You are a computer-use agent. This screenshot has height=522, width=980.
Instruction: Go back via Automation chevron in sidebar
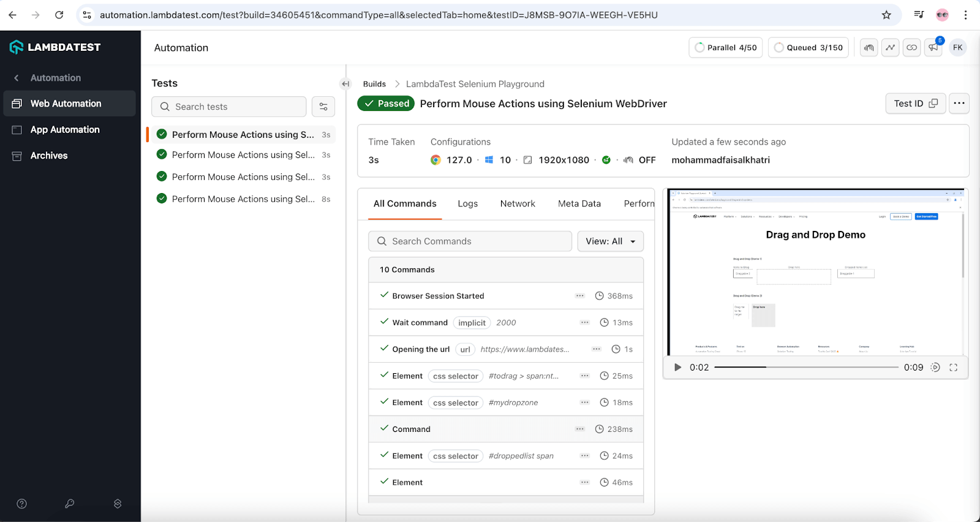coord(17,78)
